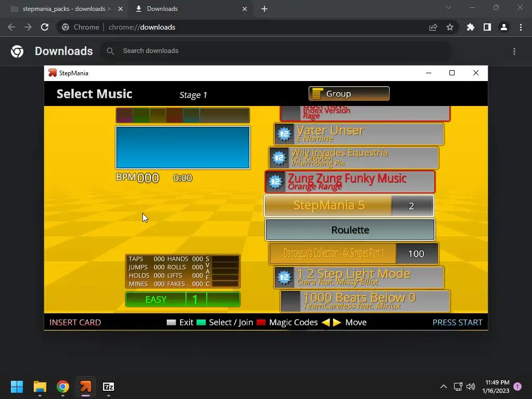Toggle Chrome side panel
This screenshot has width=532, height=399.
[487, 27]
